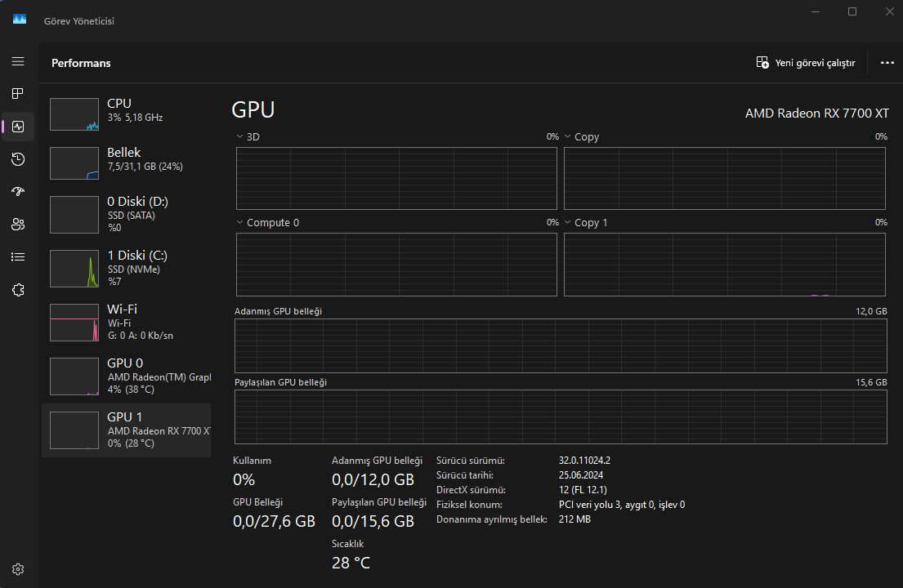Click the Wi-Fi mini graph thumbnail

(x=74, y=323)
